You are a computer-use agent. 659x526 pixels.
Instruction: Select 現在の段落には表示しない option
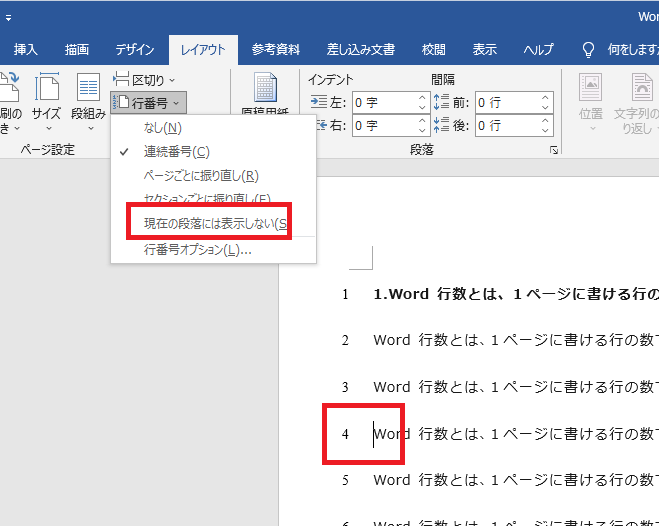point(214,223)
